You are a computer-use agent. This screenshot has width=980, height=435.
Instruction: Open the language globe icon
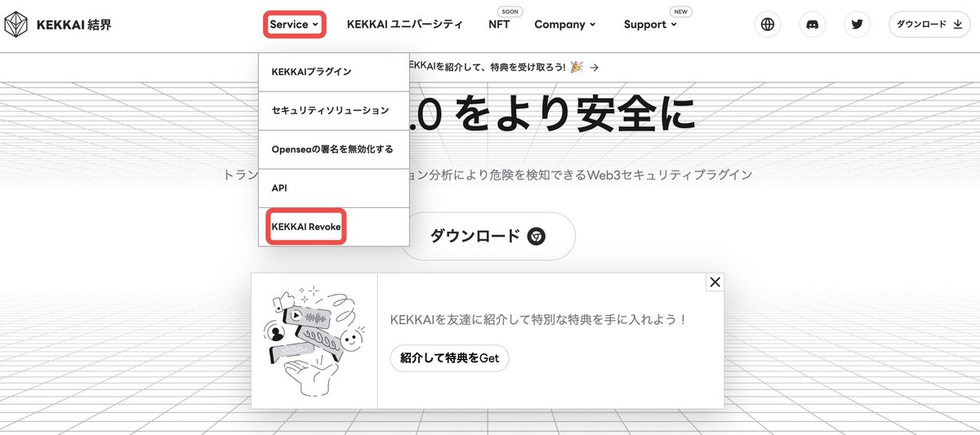pyautogui.click(x=767, y=24)
